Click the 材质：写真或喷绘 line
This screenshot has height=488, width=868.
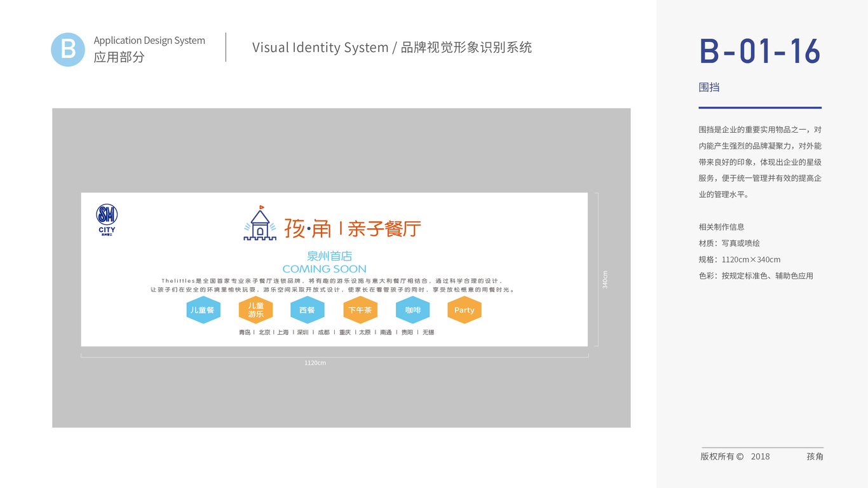(729, 243)
